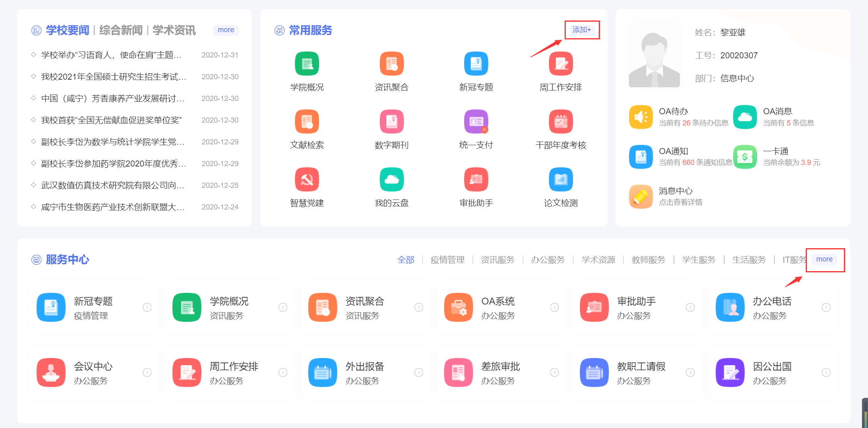Screen dimensions: 868x428
Task: Switch to the 学术资讯 news tab
Action: [x=174, y=30]
